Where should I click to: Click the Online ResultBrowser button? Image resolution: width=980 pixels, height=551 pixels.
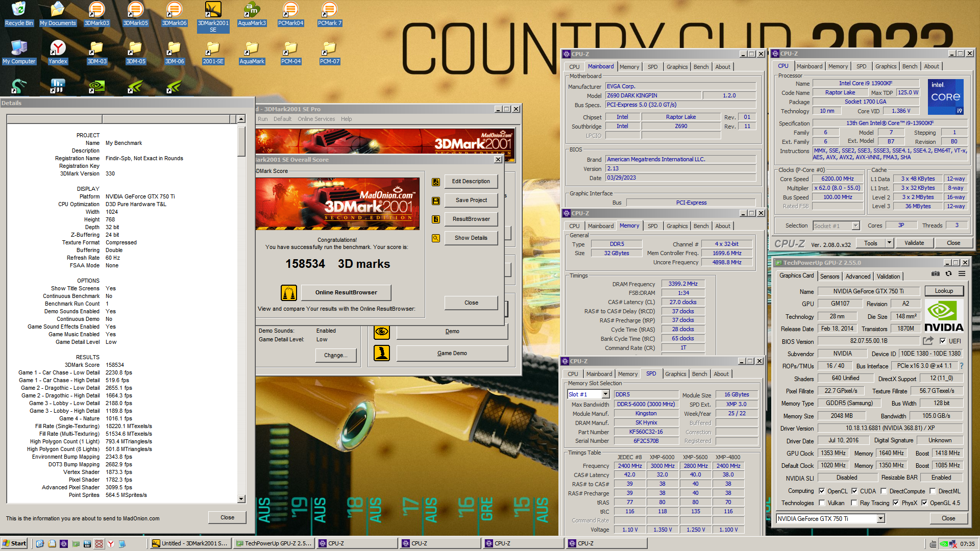pos(346,293)
